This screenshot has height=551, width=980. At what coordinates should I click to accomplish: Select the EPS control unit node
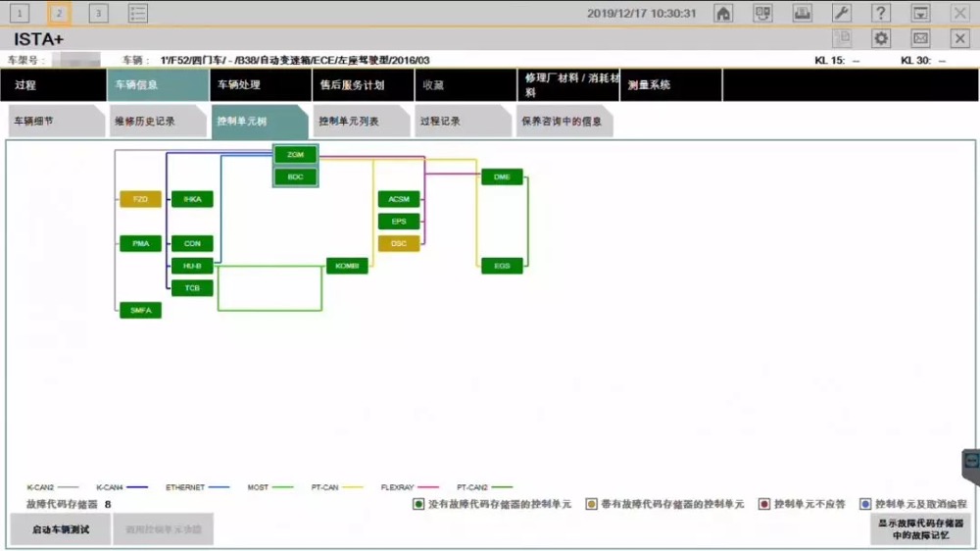point(399,222)
